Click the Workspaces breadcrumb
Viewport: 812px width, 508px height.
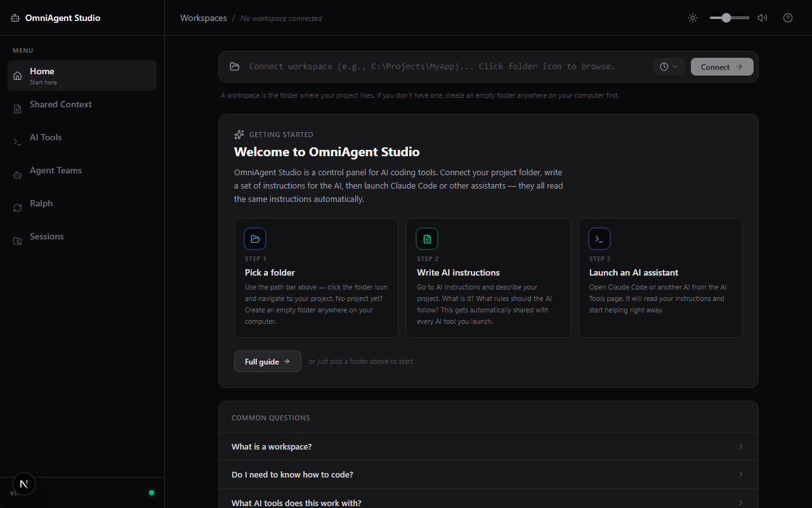(x=204, y=18)
